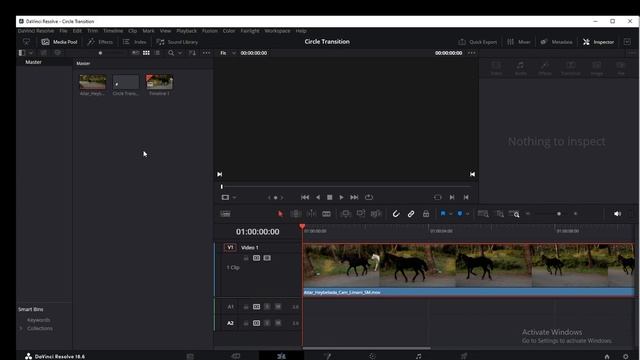
Task: Stop playback in the viewer
Action: [x=329, y=197]
